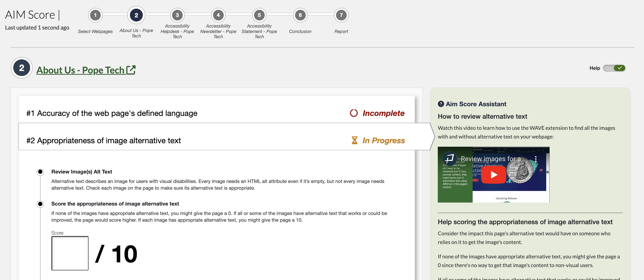Click the step 3 Accessibility Helpdesk circle icon
644x280 pixels.
(177, 15)
